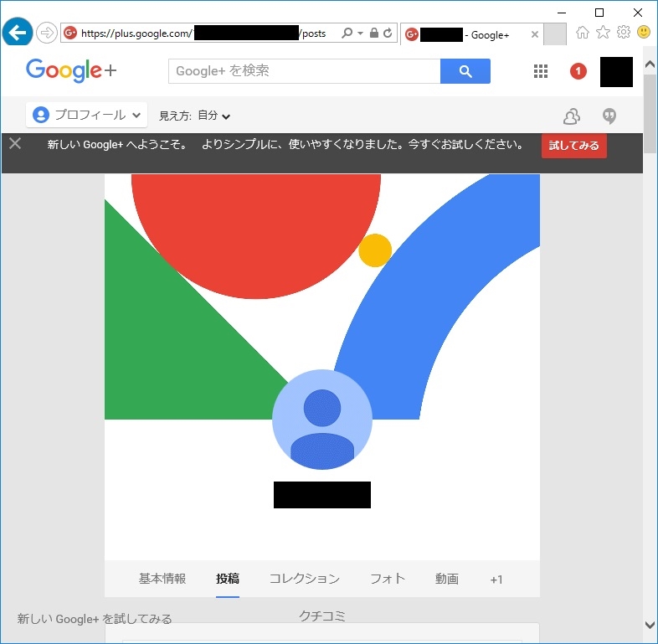The width and height of the screenshot is (658, 644).
Task: Click the Google+ favicon in address bar
Action: coord(70,33)
